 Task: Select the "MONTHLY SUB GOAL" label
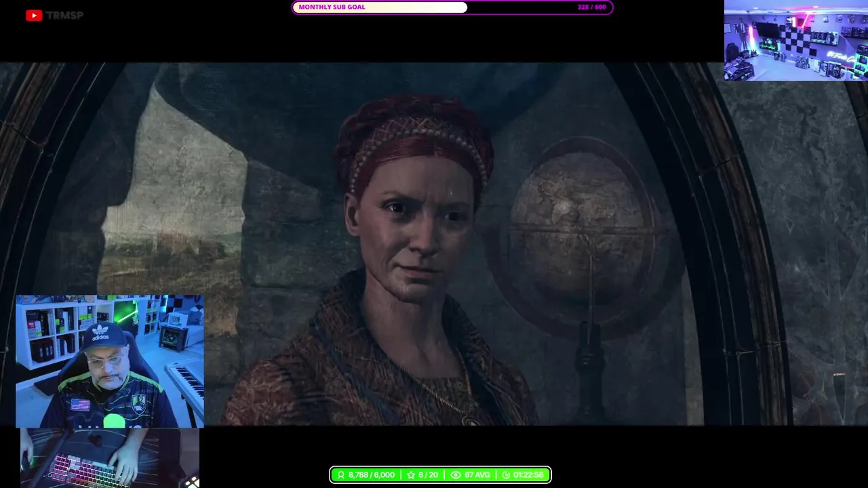click(332, 7)
